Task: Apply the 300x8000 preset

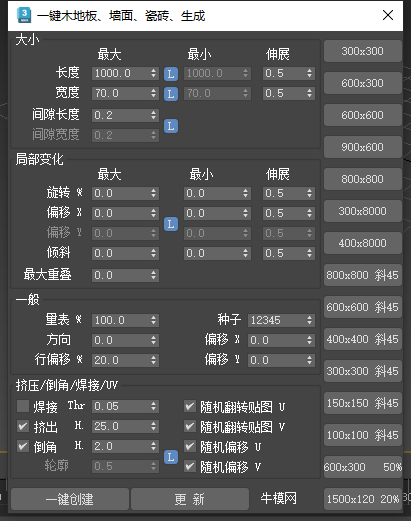Action: 362,211
